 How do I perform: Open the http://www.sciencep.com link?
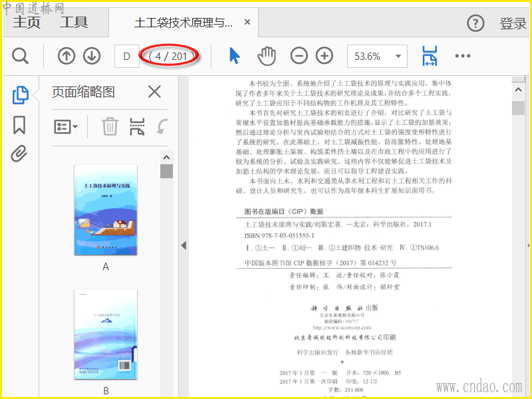[342, 328]
